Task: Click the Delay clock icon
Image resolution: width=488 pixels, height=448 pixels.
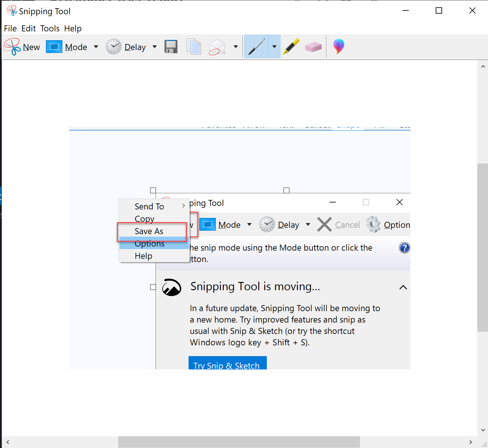Action: point(113,47)
